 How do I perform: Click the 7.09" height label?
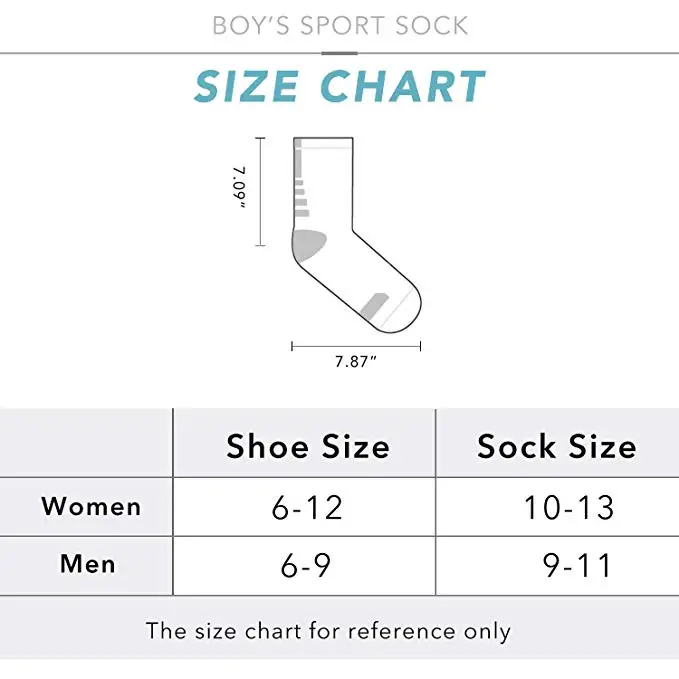[239, 188]
